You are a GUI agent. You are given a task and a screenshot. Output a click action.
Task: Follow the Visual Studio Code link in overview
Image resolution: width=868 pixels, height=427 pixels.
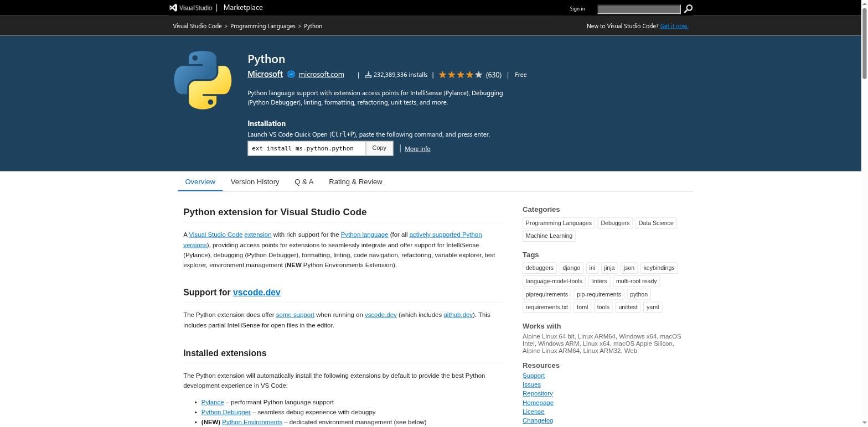(215, 235)
